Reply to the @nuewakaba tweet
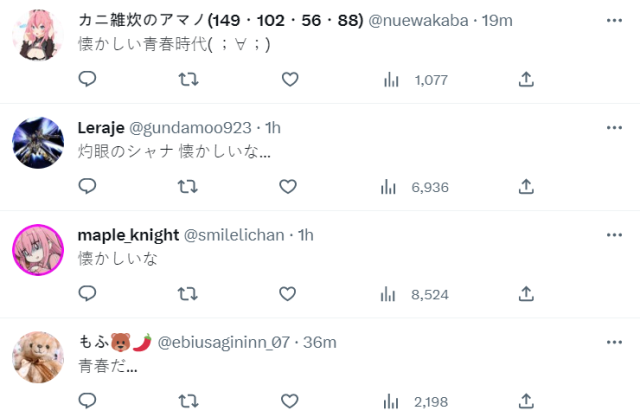This screenshot has width=640, height=417. pos(87,79)
